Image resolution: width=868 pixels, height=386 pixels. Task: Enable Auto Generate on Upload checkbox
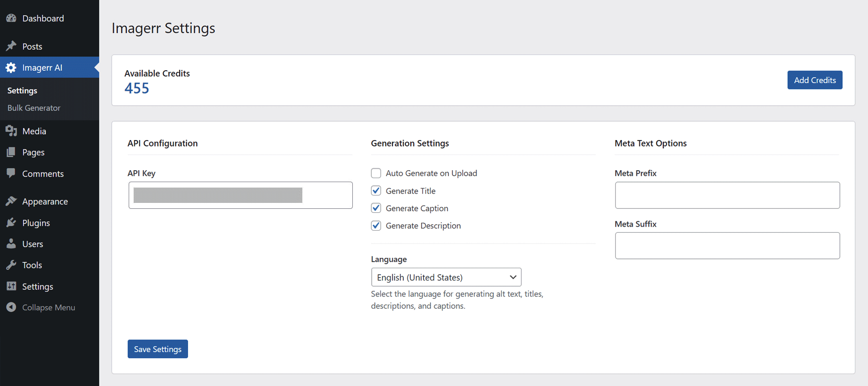coord(376,173)
